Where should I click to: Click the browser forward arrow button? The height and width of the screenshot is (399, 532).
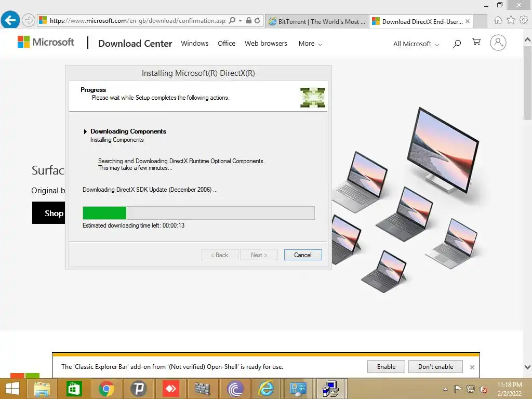point(29,20)
